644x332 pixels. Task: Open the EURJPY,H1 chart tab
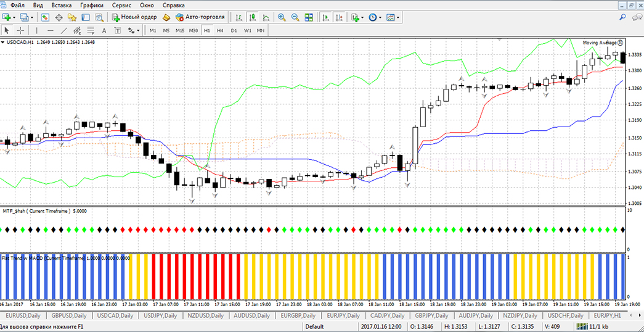(x=608, y=315)
